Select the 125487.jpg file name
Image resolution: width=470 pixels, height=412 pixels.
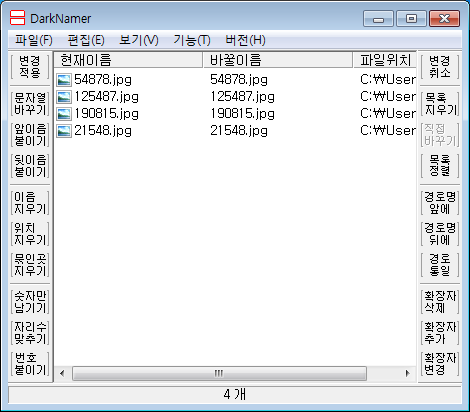click(x=106, y=97)
